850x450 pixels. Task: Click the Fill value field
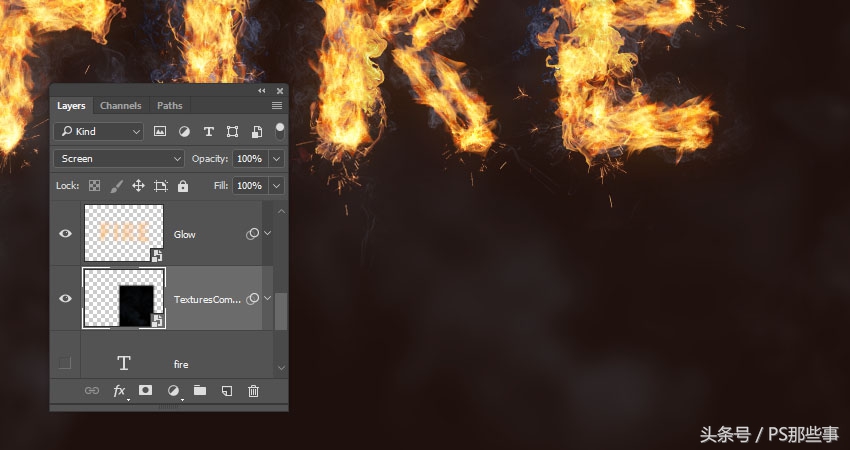coord(250,185)
